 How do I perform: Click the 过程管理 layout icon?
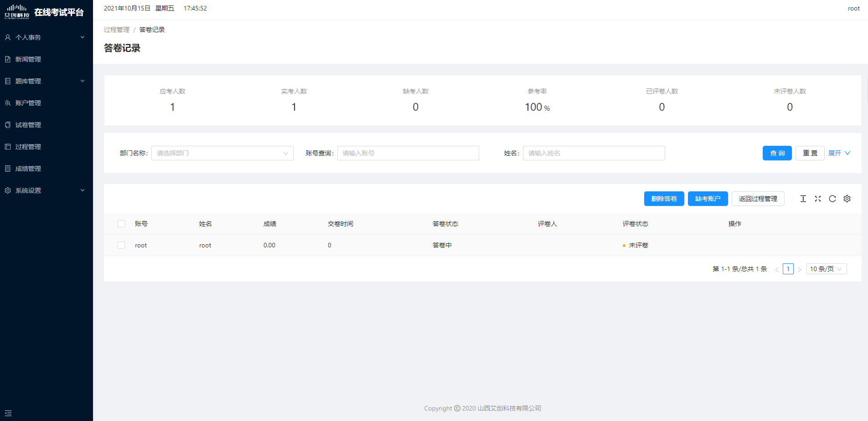(x=8, y=147)
